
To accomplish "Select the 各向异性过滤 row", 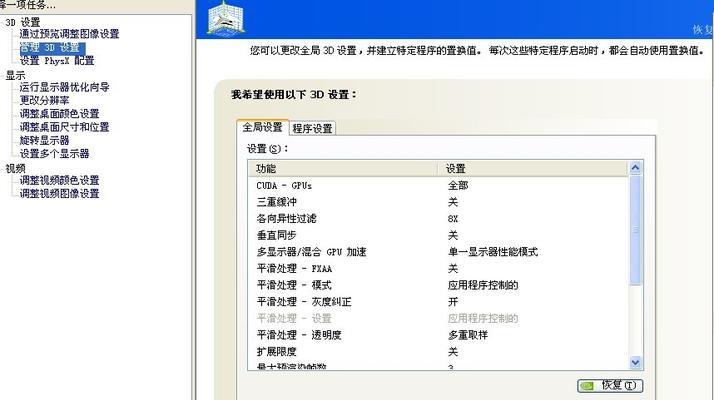I will click(438, 219).
